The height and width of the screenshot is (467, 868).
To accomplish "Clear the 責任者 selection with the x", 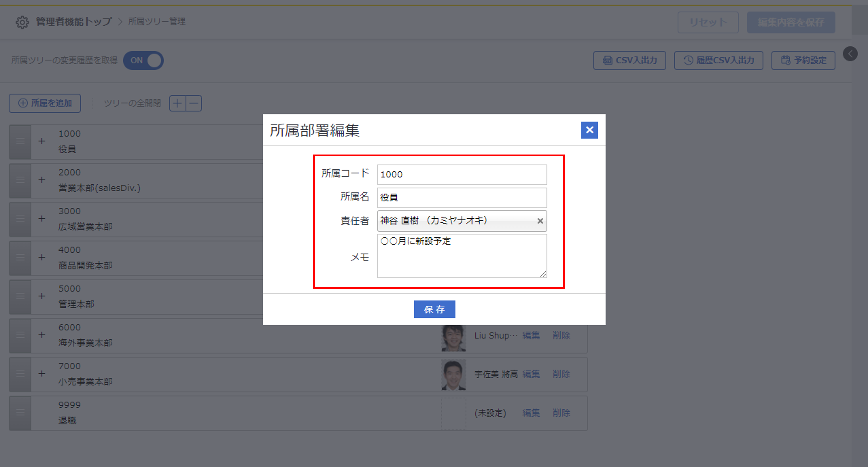I will point(540,221).
